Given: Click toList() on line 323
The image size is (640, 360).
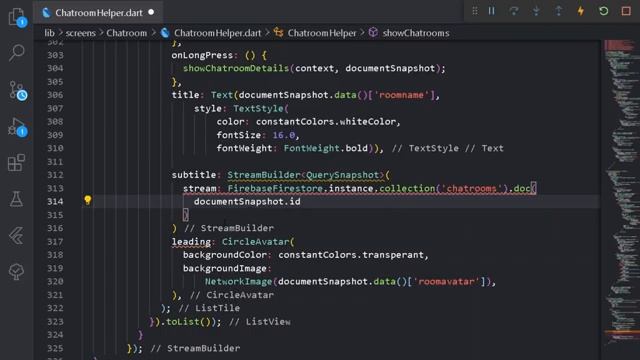Looking at the screenshot, I should 188,322.
